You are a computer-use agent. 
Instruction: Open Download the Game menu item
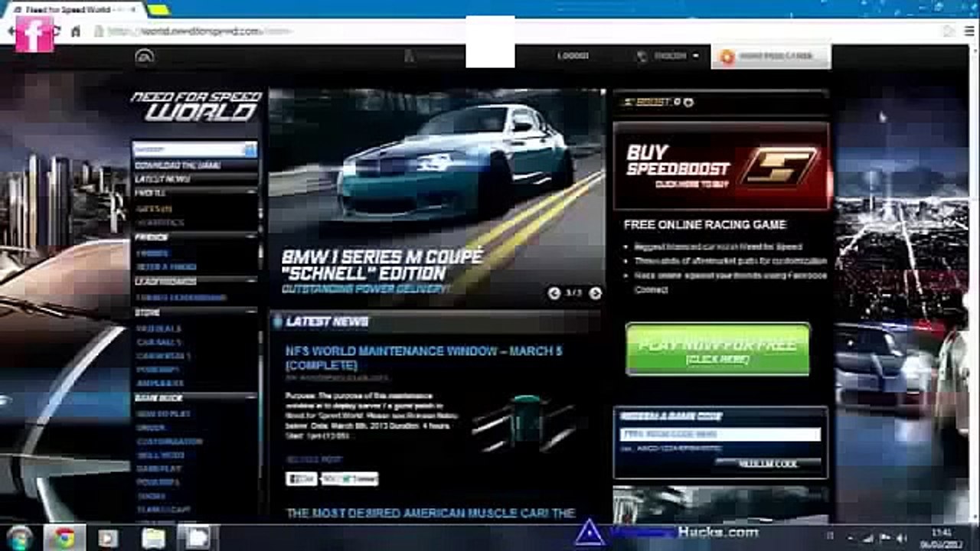178,165
